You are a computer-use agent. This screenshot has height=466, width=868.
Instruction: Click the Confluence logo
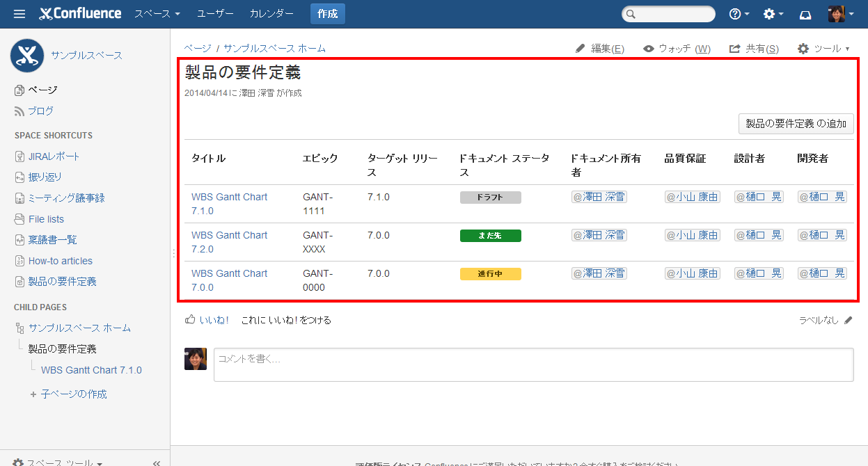[80, 14]
